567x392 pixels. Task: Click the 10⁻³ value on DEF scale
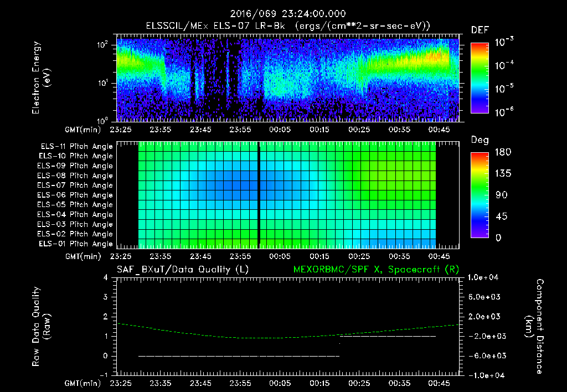pos(504,42)
